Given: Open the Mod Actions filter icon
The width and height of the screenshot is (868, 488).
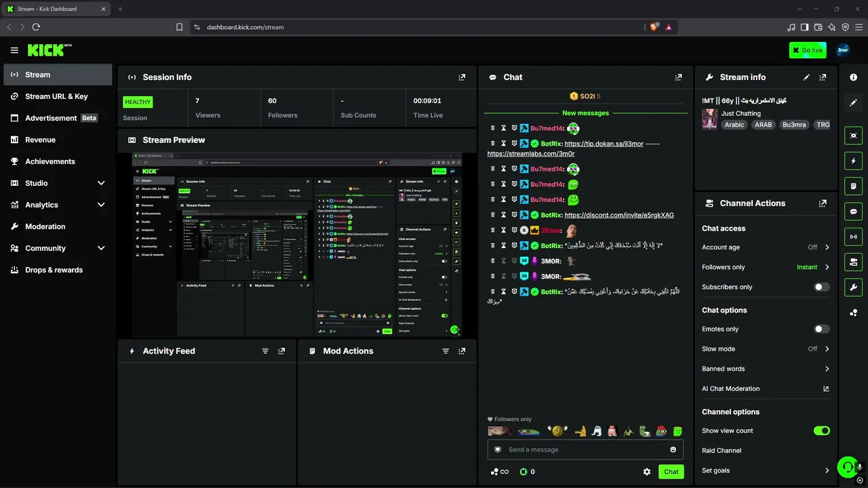Looking at the screenshot, I should coord(446,351).
